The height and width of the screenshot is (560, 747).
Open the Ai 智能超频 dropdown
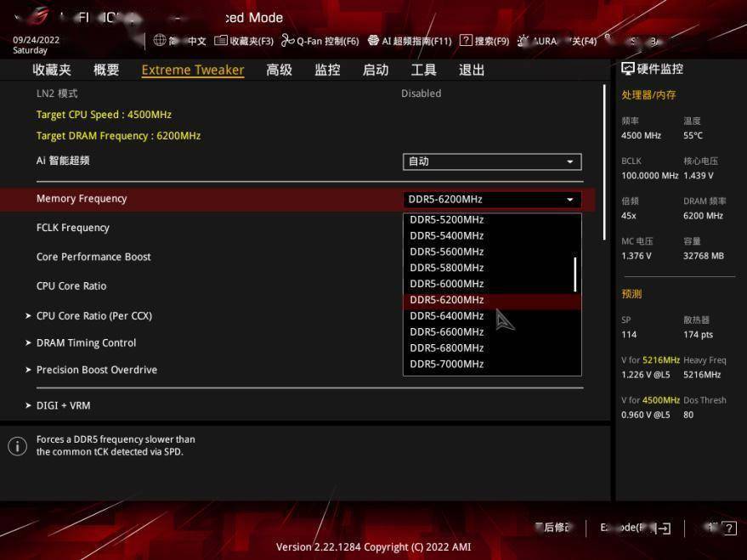(x=491, y=161)
